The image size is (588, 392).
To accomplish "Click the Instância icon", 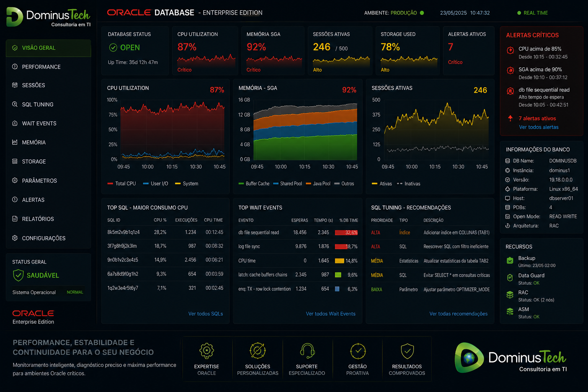I will [508, 170].
